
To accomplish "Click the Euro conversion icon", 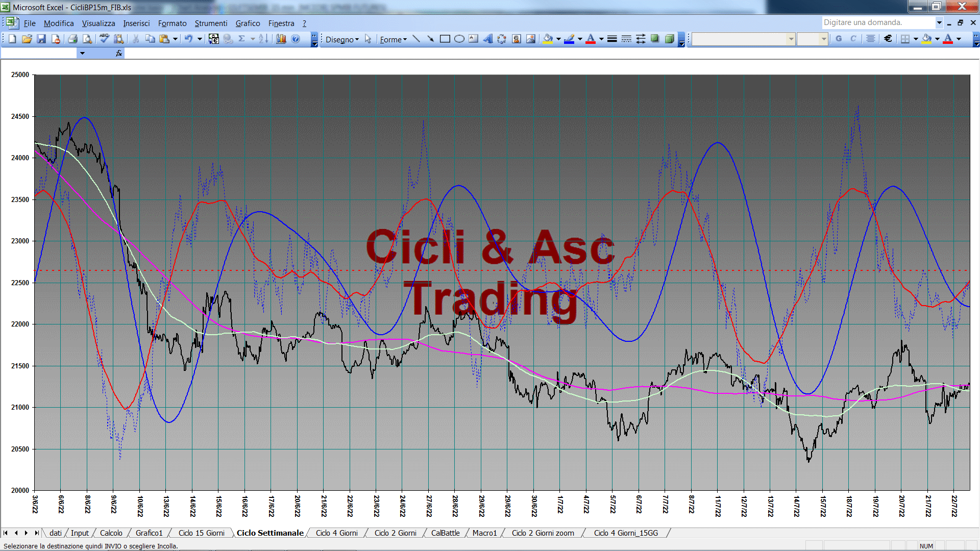I will [x=213, y=39].
